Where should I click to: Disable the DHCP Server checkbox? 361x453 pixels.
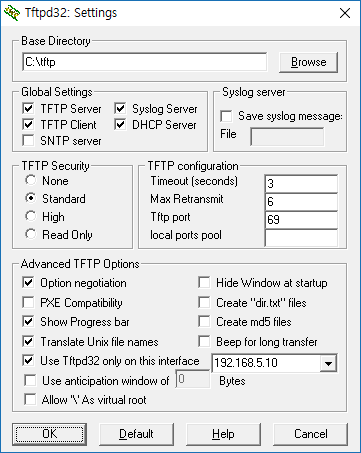(120, 125)
